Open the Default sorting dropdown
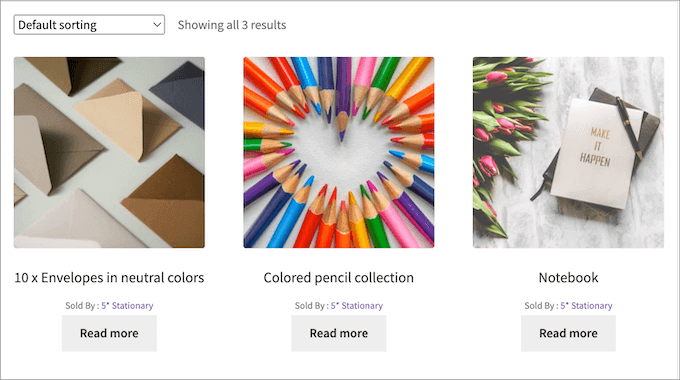 [89, 25]
